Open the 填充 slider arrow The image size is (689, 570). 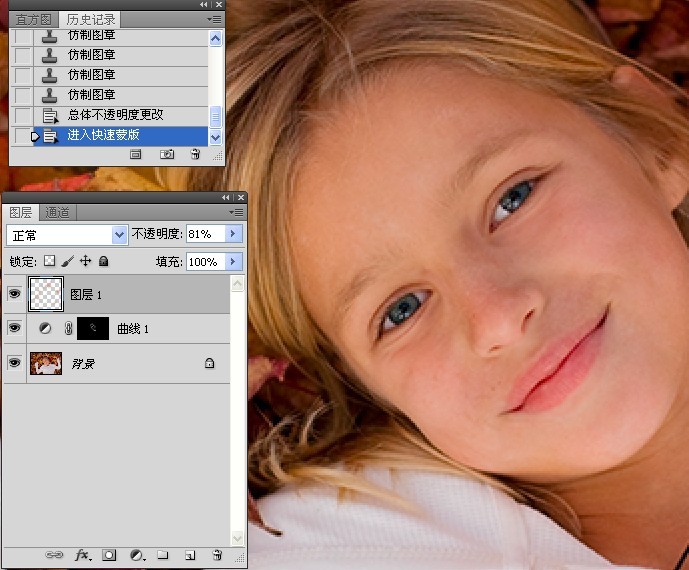pos(233,262)
